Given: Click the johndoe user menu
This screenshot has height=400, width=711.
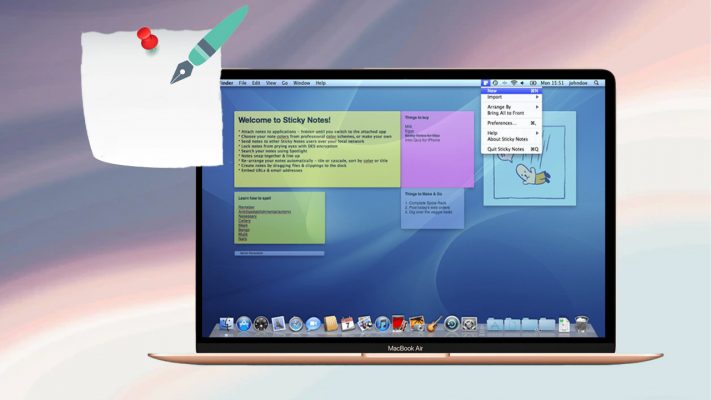Looking at the screenshot, I should click(x=578, y=83).
